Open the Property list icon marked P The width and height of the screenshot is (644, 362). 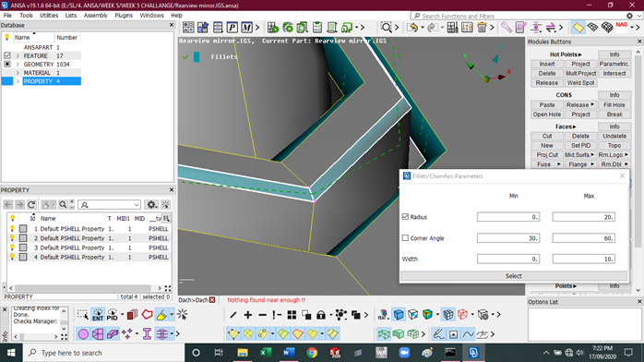(x=233, y=28)
